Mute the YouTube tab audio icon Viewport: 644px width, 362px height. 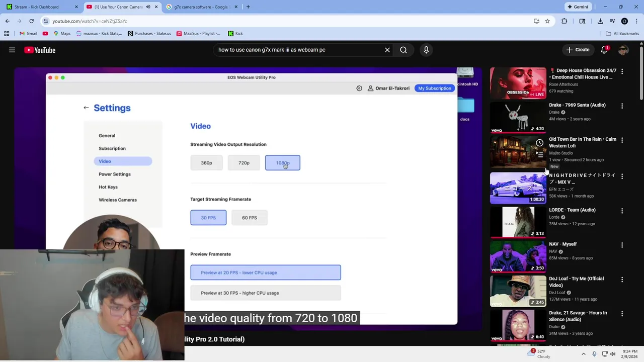pos(148,7)
